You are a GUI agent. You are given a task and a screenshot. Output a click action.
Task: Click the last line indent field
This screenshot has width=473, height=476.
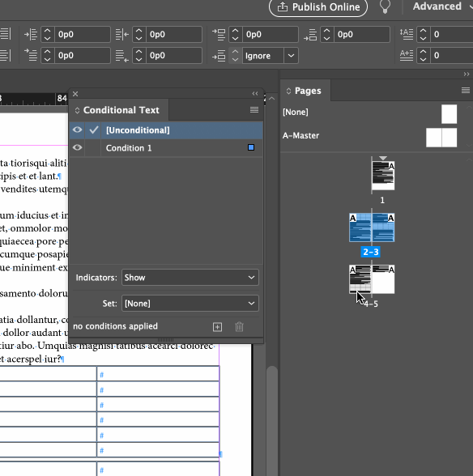174,56
